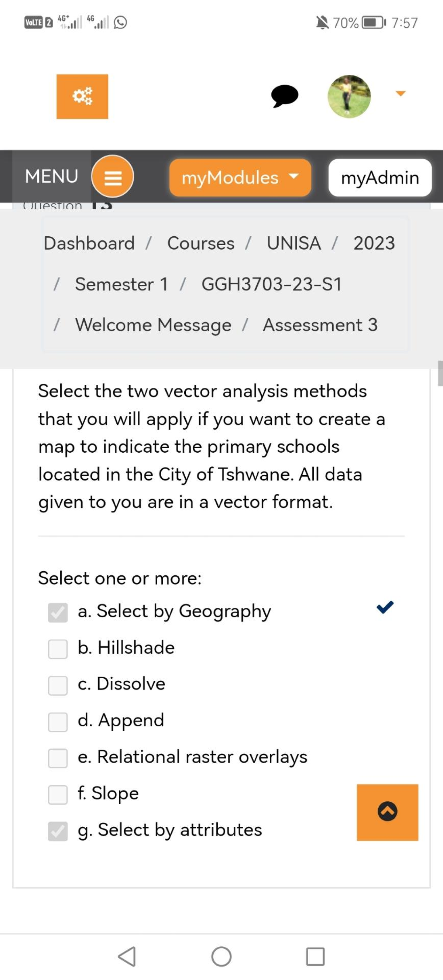Image resolution: width=443 pixels, height=980 pixels.
Task: Tap the Android home circle icon
Action: click(x=221, y=956)
